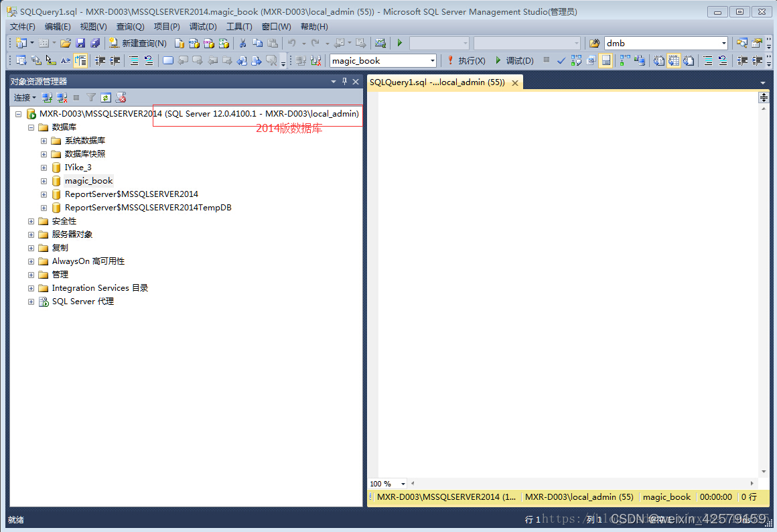Click the Refresh icon in Object Explorer toolbar
The image size is (777, 532).
(106, 98)
